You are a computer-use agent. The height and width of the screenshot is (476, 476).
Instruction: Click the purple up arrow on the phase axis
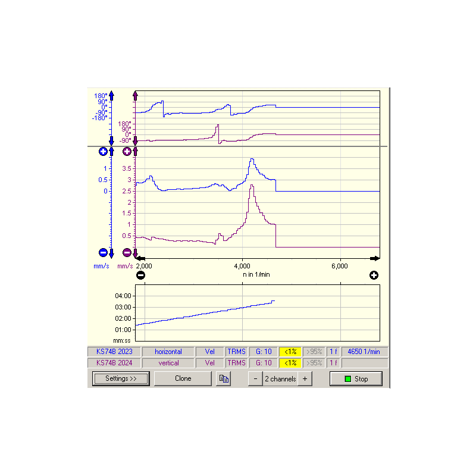click(136, 96)
